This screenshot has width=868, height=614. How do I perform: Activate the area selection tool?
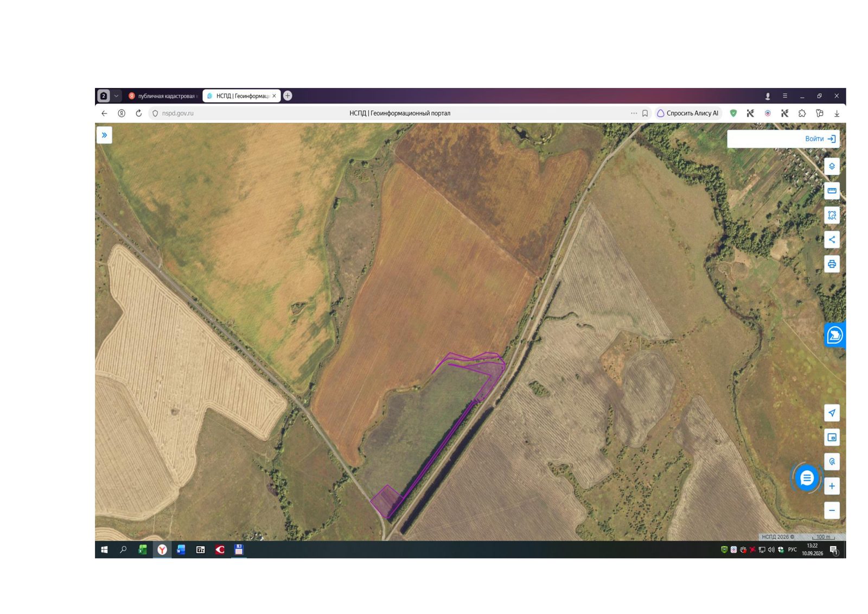tap(832, 215)
